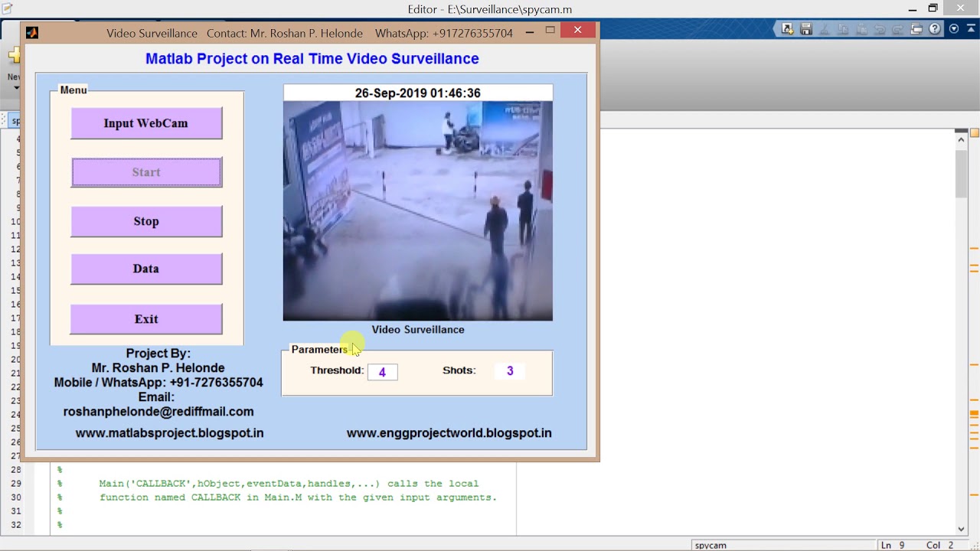980x551 pixels.
Task: Click the Editor scrollbar up arrow
Action: click(x=962, y=139)
